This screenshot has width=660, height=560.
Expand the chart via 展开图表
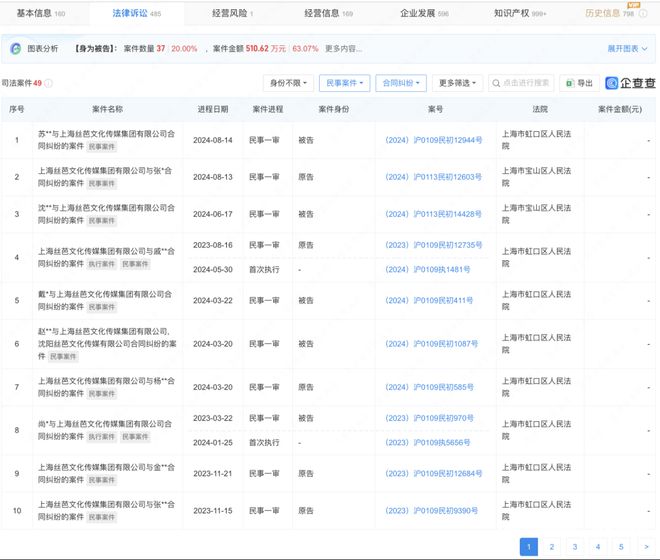click(627, 49)
